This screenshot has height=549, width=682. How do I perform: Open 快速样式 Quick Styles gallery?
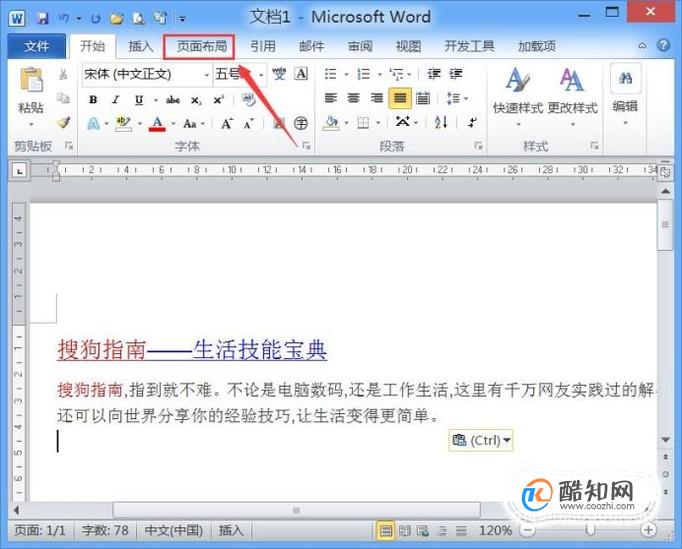[x=518, y=97]
